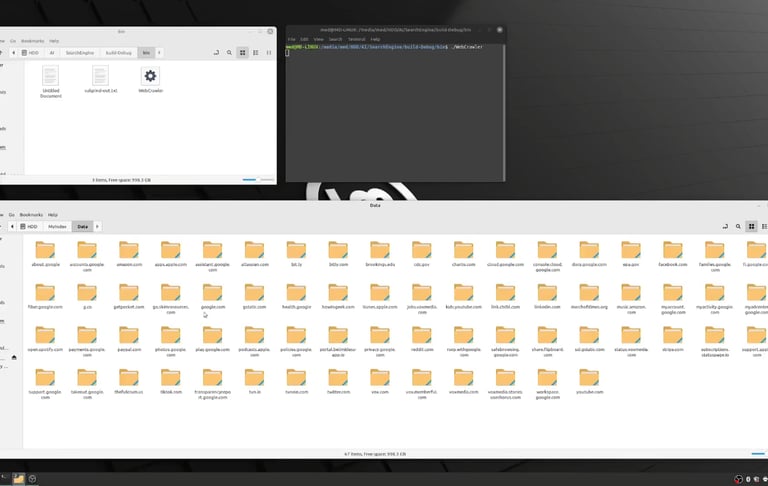
Task: Select the SearchEngine breadcrumb in bin window
Action: pyautogui.click(x=79, y=52)
